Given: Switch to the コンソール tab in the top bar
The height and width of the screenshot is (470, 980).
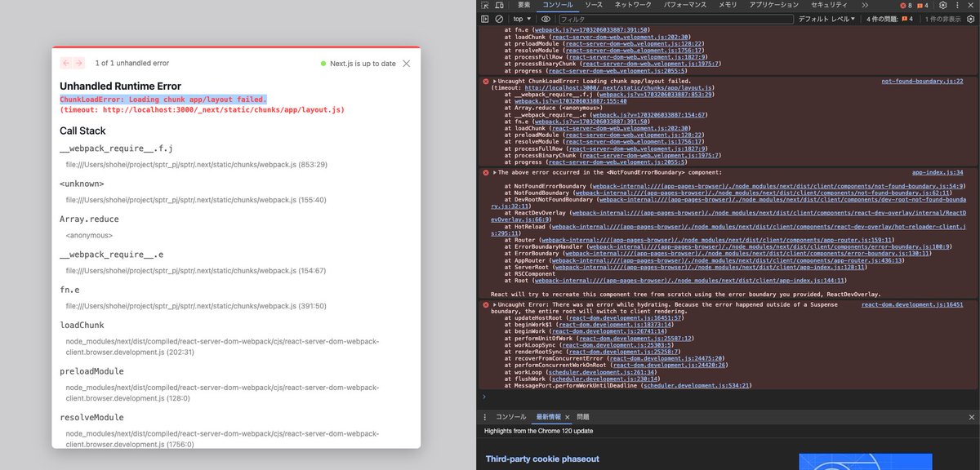Looking at the screenshot, I should pos(559,5).
